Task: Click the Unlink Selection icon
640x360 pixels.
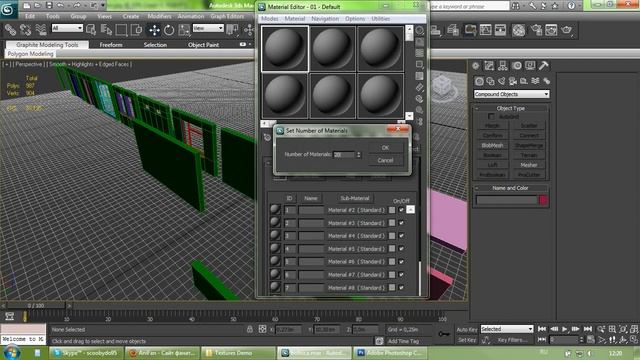Action: (25, 30)
